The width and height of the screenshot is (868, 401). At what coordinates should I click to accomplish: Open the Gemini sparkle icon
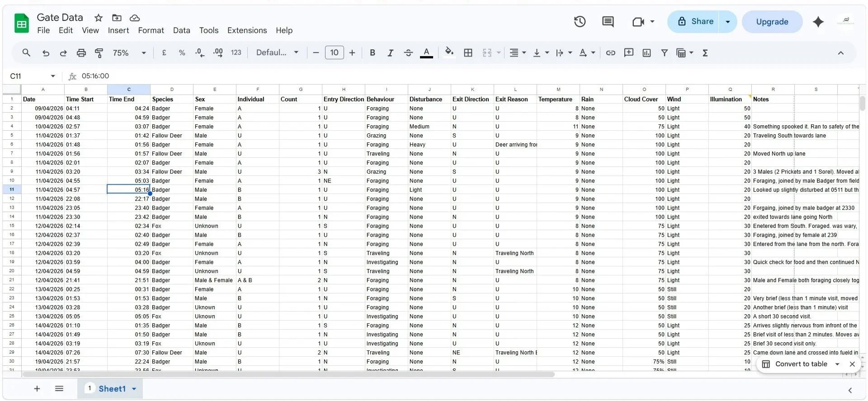[x=818, y=22]
